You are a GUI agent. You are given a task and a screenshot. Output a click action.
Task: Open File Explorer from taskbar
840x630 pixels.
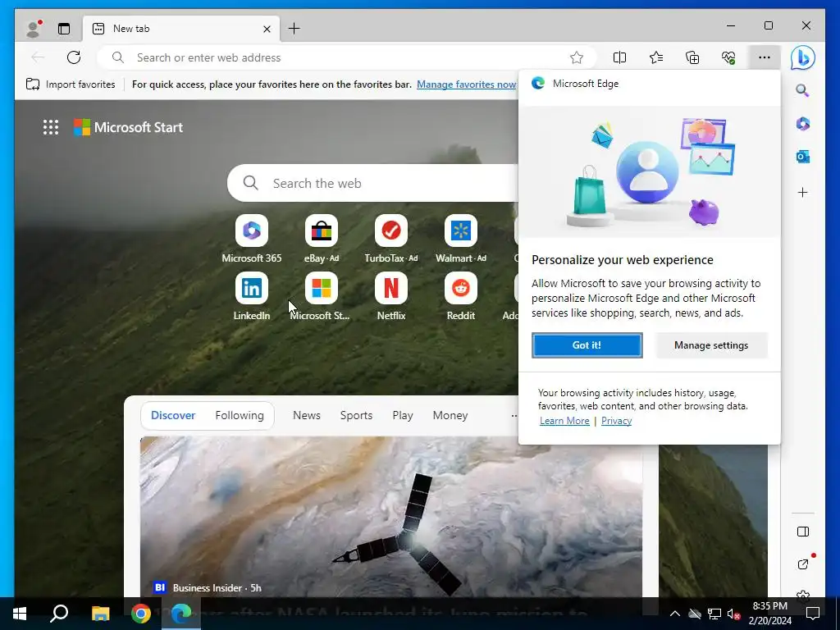[100, 614]
